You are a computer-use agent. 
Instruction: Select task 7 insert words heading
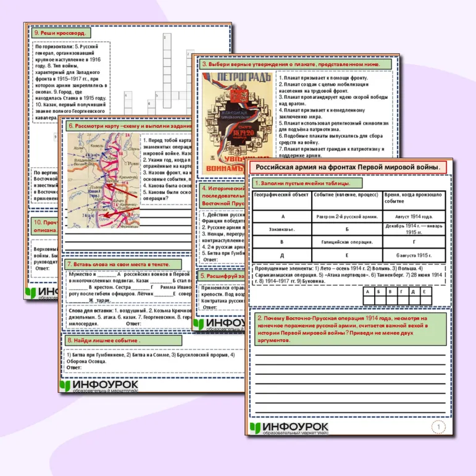123,264
